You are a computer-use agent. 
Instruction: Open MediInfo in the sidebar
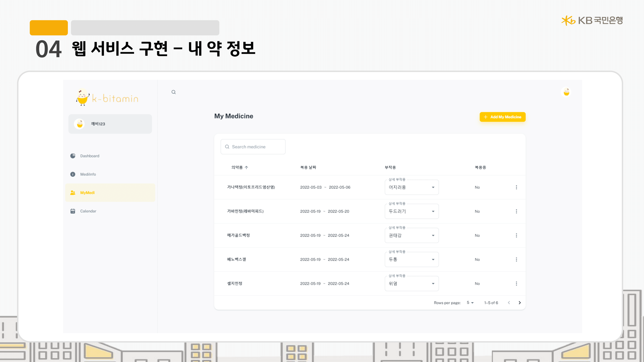pyautogui.click(x=88, y=174)
